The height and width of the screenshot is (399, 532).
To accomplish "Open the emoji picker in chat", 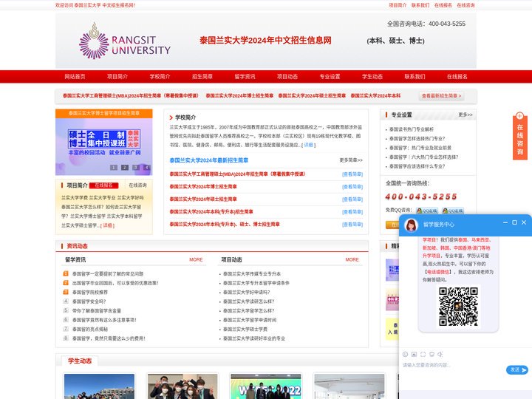I will coord(405,354).
